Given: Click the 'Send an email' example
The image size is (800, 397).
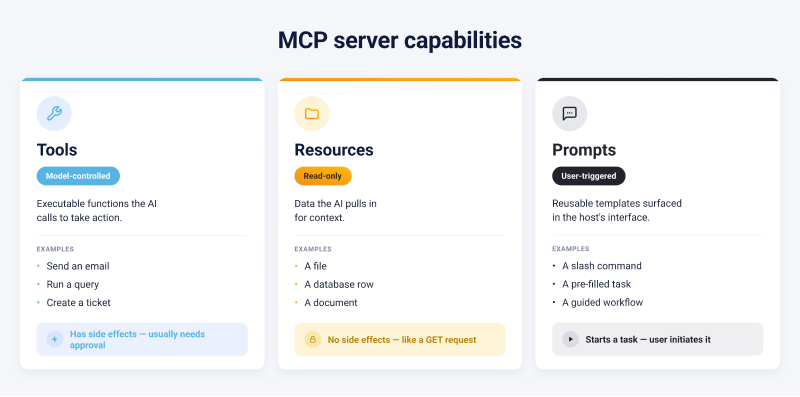Looking at the screenshot, I should [78, 266].
